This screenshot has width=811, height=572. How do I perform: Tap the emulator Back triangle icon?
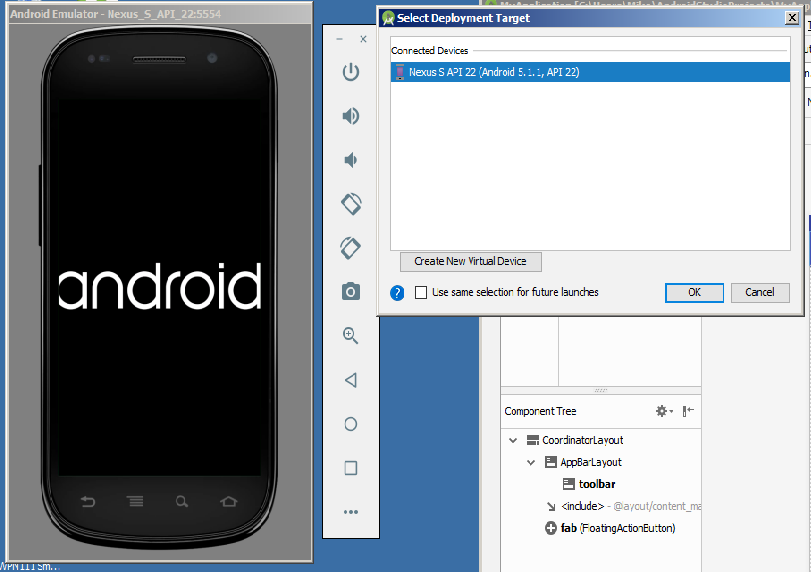[351, 380]
